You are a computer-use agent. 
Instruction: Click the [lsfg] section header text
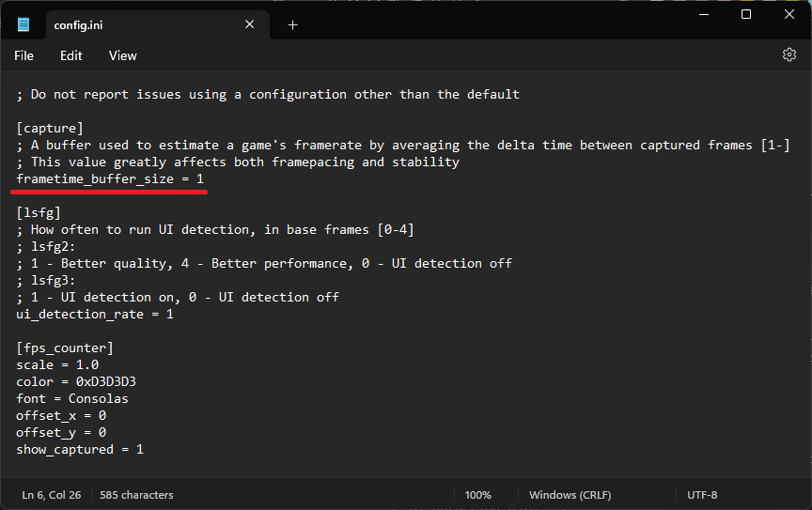[x=38, y=212]
